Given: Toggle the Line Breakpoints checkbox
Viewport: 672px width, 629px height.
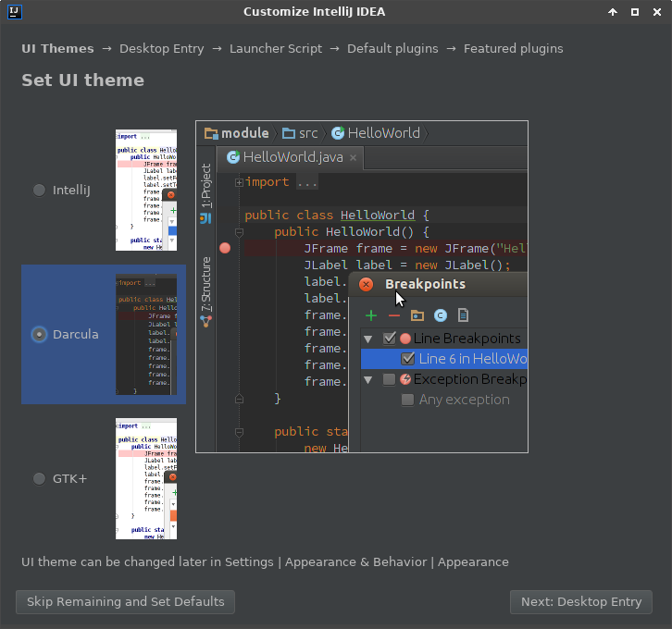Looking at the screenshot, I should pos(389,339).
